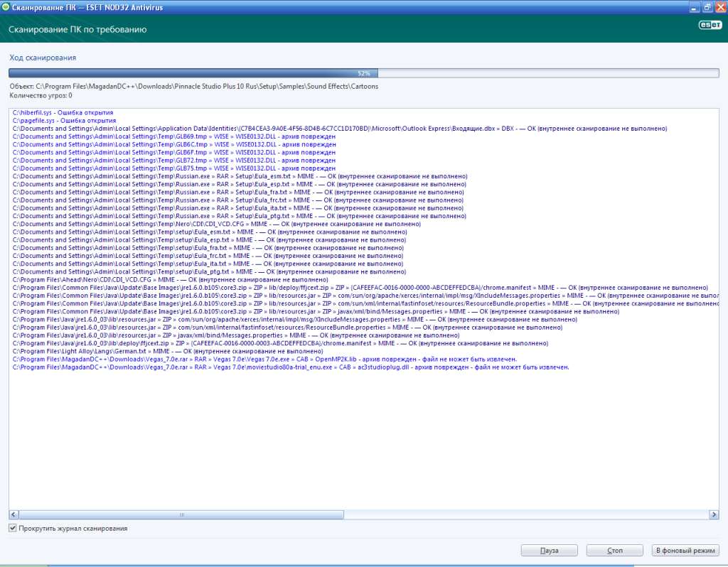
Task: Click the ESET icon in the title bar
Action: (6, 7)
